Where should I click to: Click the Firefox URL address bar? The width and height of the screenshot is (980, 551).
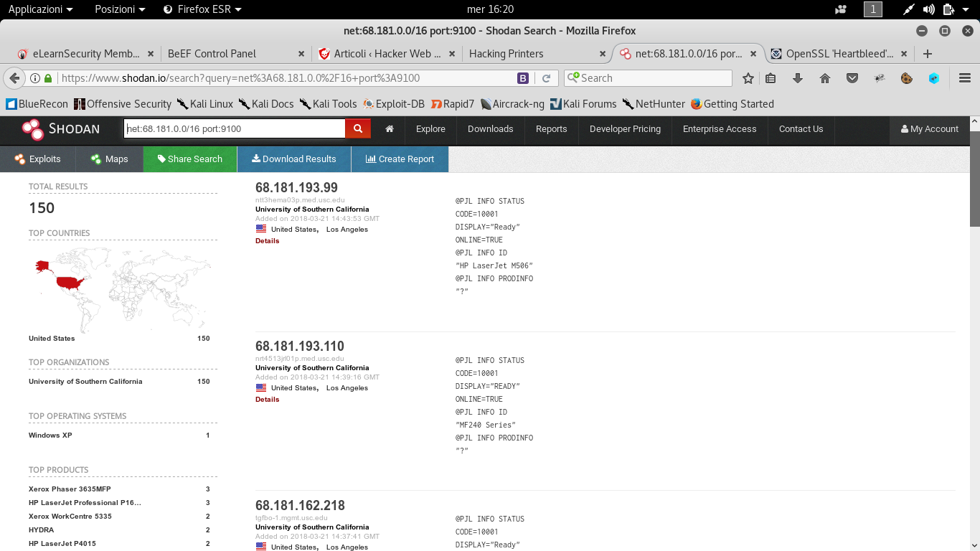(287, 78)
